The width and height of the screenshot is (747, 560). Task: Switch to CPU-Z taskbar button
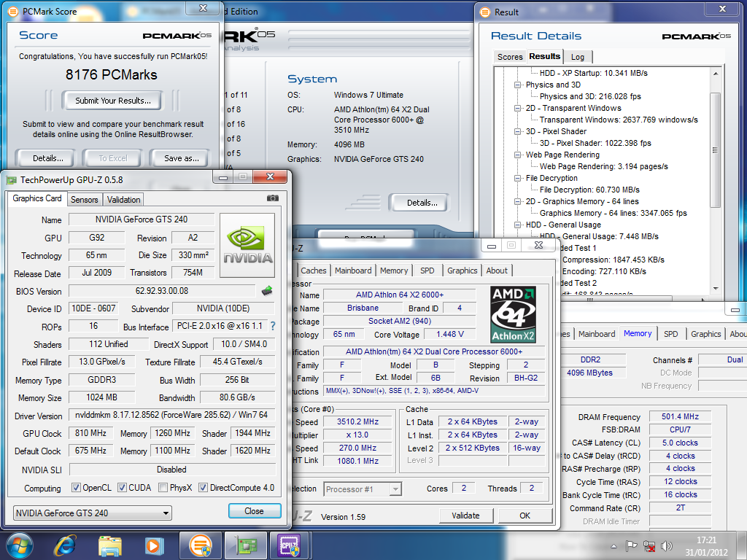290,545
